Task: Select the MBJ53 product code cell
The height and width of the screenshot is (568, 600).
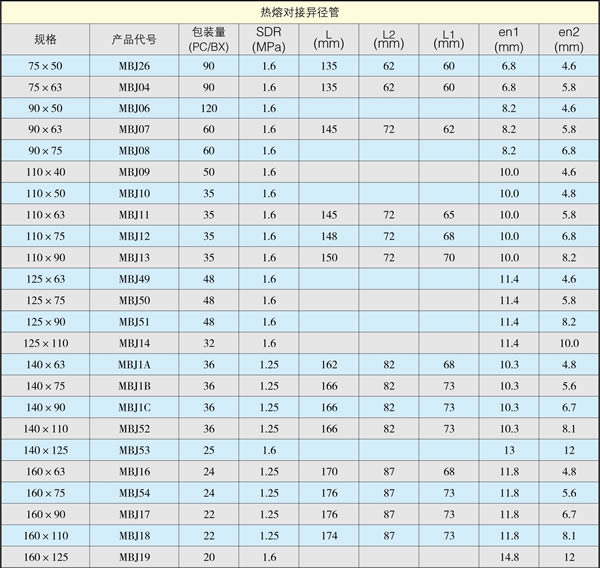Action: click(x=135, y=450)
